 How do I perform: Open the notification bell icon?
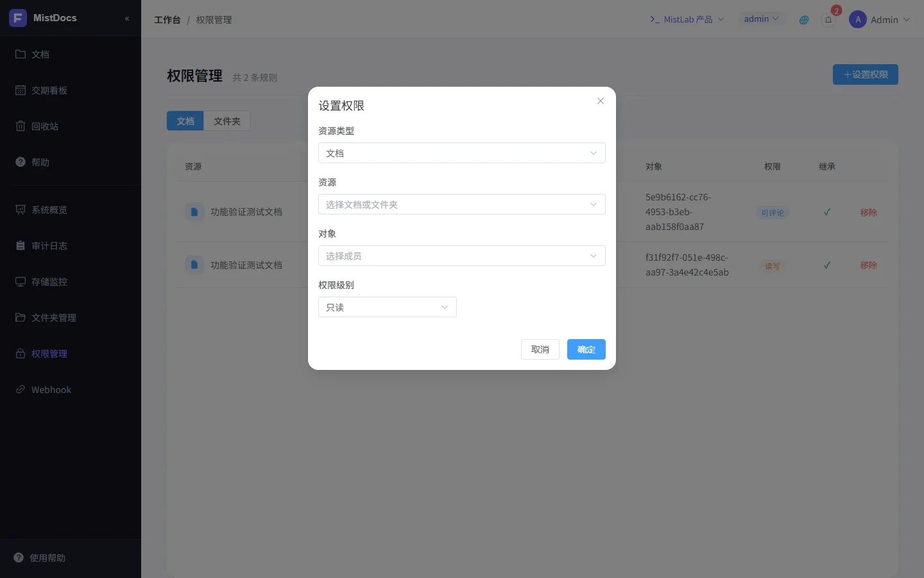tap(828, 20)
